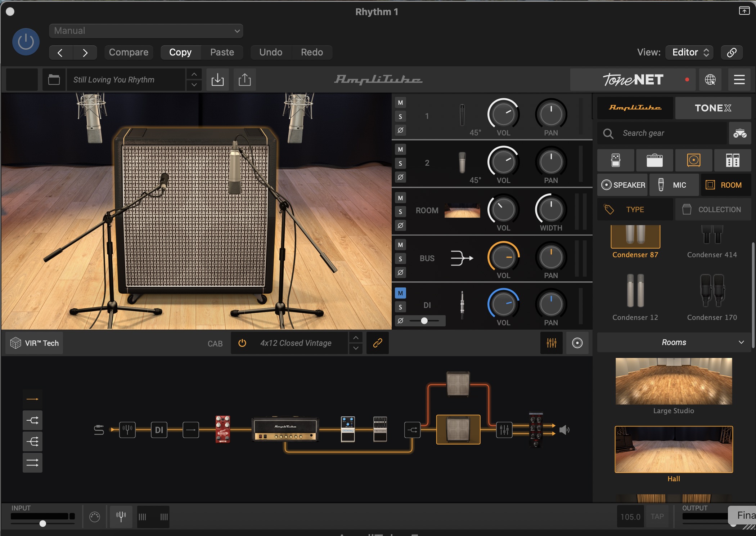Screen dimensions: 756x536
Task: Click the Undo button
Action: [271, 53]
